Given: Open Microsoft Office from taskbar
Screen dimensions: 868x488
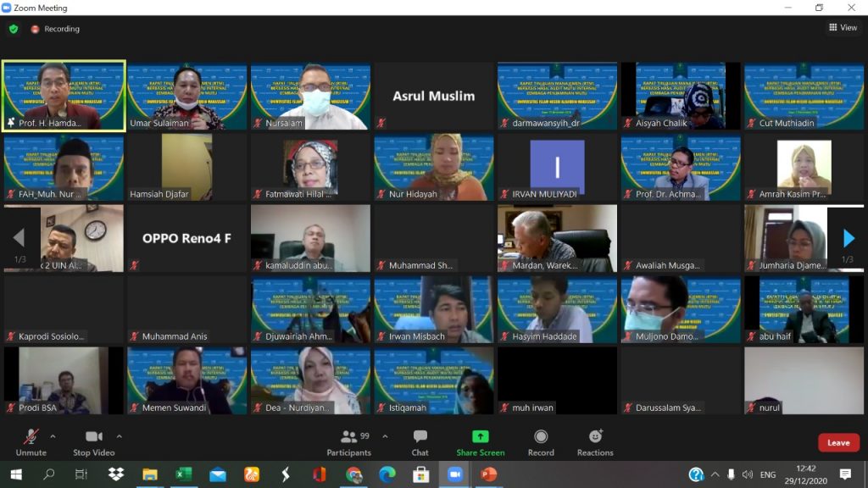Looking at the screenshot, I should 319,474.
